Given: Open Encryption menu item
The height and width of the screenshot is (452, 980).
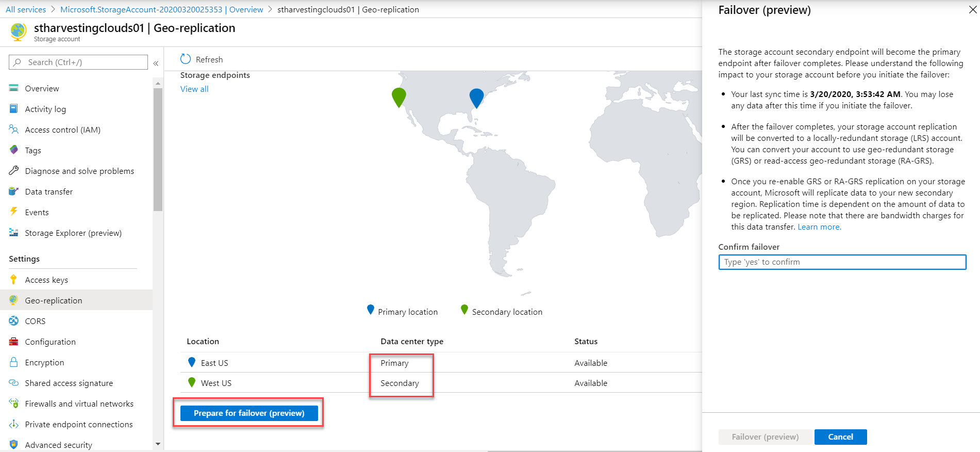Looking at the screenshot, I should coord(76,362).
